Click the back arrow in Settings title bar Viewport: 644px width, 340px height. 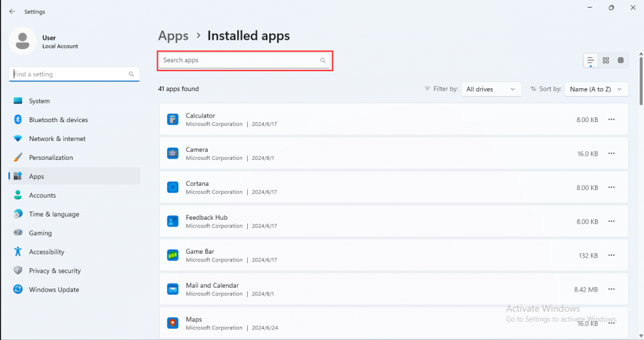12,11
